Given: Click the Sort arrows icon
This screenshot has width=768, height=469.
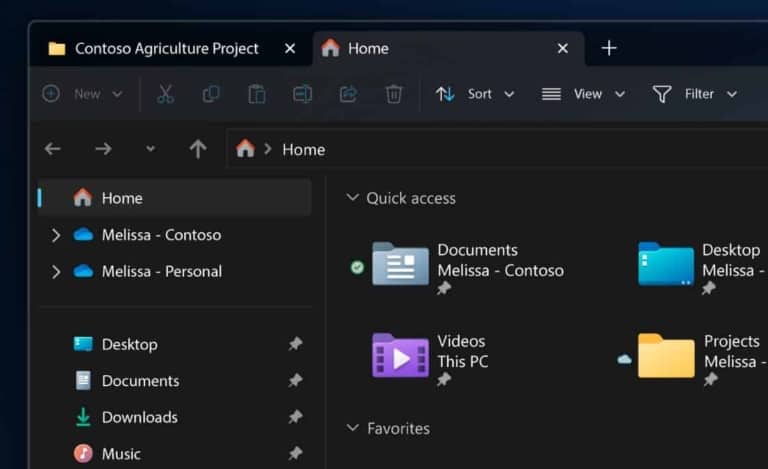Looking at the screenshot, I should click(x=445, y=94).
